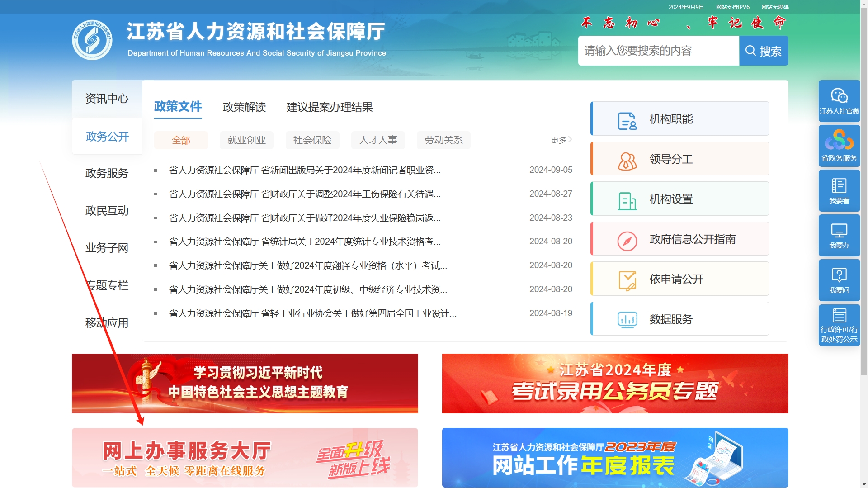Click the 政府信息公开指南 label text
The image size is (868, 488).
[x=693, y=239]
